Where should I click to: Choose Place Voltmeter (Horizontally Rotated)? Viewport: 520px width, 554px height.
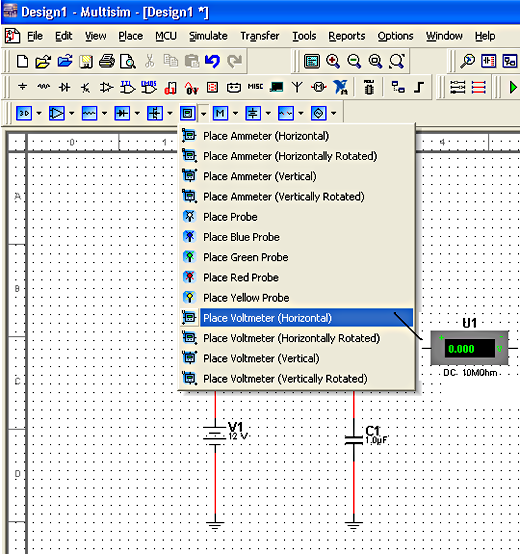tap(297, 338)
